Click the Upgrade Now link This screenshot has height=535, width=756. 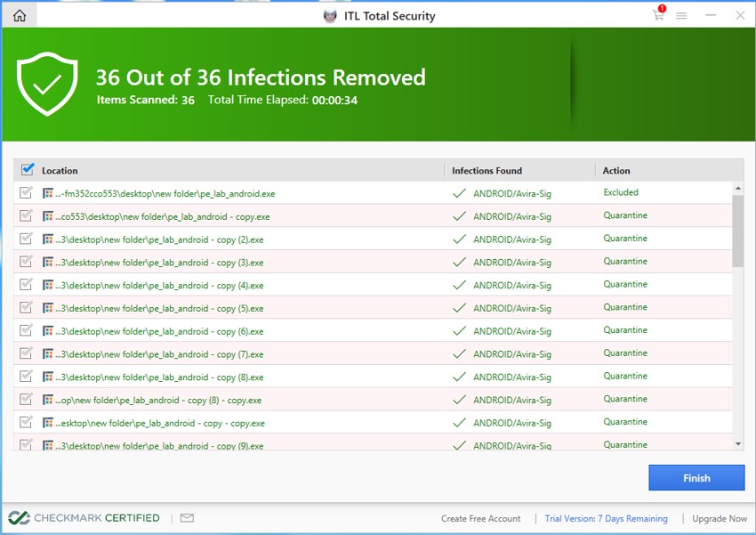(720, 518)
